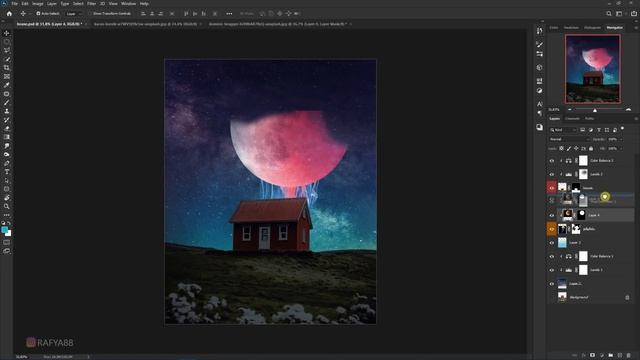Hide the Color Balance 1 layer
The height and width of the screenshot is (360, 640).
(x=551, y=256)
